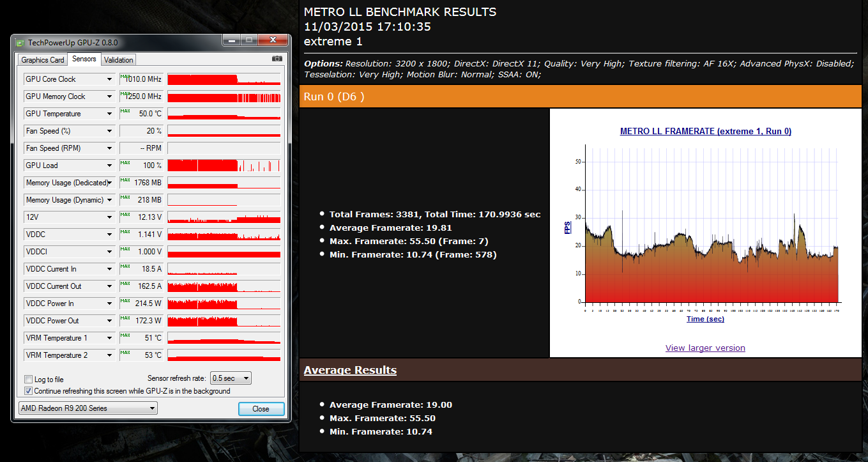Image resolution: width=868 pixels, height=462 pixels.
Task: Click the Run 0 (D6) orange header
Action: (580, 97)
